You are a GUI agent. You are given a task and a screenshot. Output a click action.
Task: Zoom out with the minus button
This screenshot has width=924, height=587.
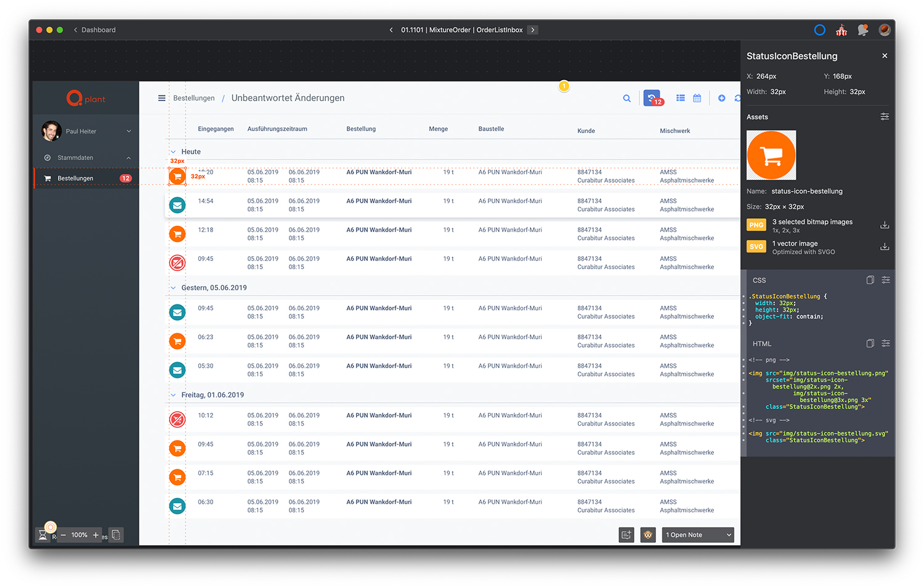click(63, 535)
